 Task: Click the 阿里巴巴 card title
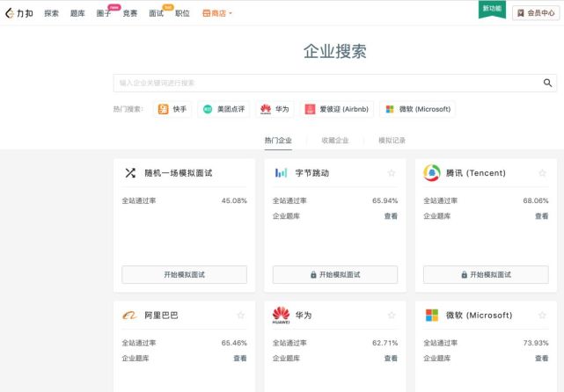click(161, 316)
